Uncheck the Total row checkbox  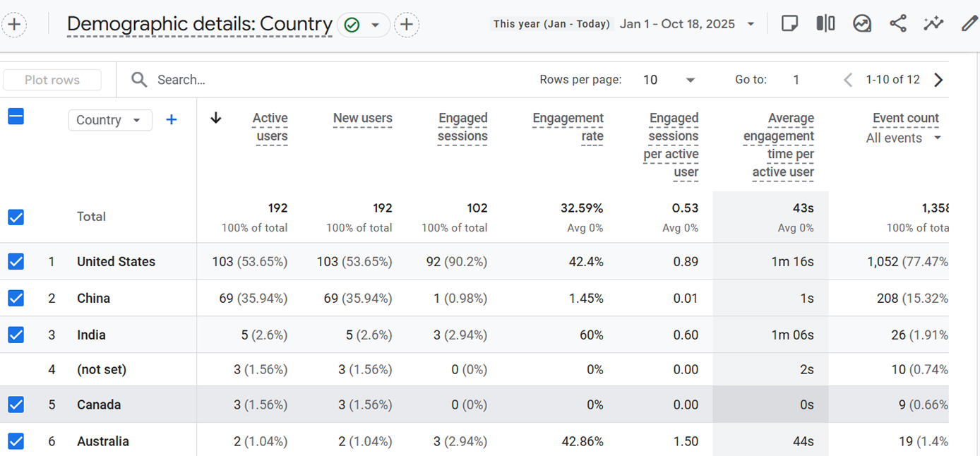coord(16,217)
